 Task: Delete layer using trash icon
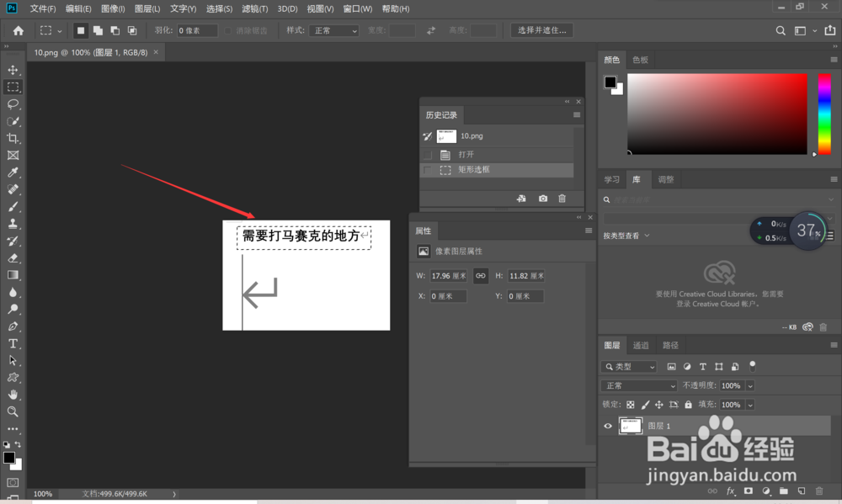(818, 491)
